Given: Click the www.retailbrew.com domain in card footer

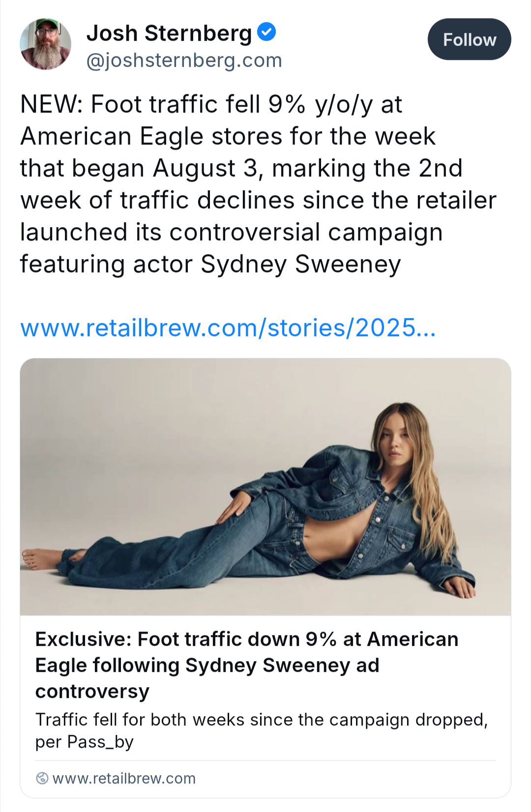Looking at the screenshot, I should point(124,778).
